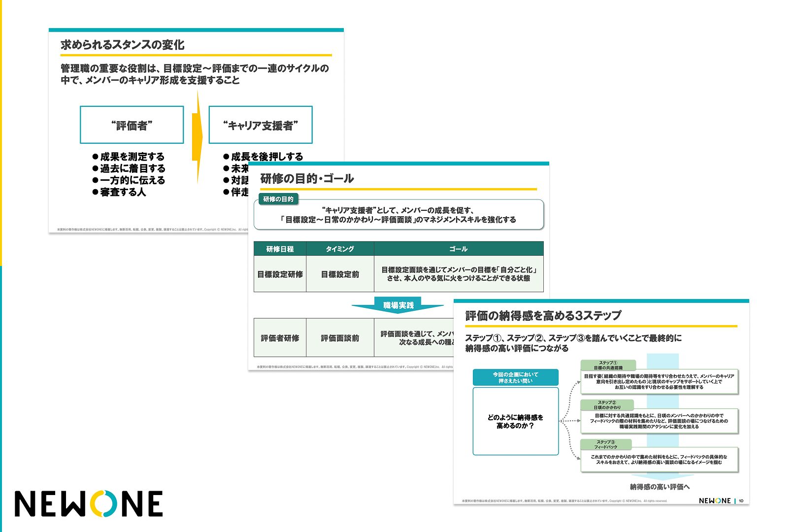
Task: Select the 評価者研修 table cell
Action: pos(280,338)
